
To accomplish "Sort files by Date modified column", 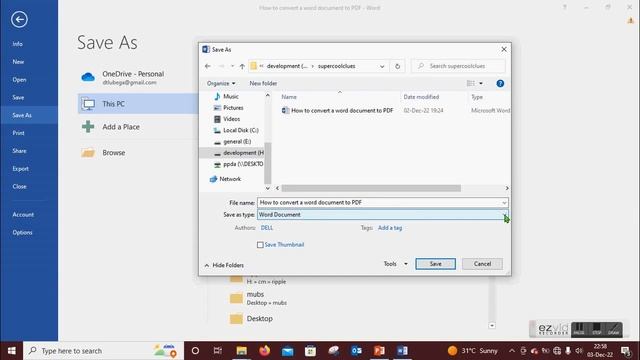I will coord(421,97).
